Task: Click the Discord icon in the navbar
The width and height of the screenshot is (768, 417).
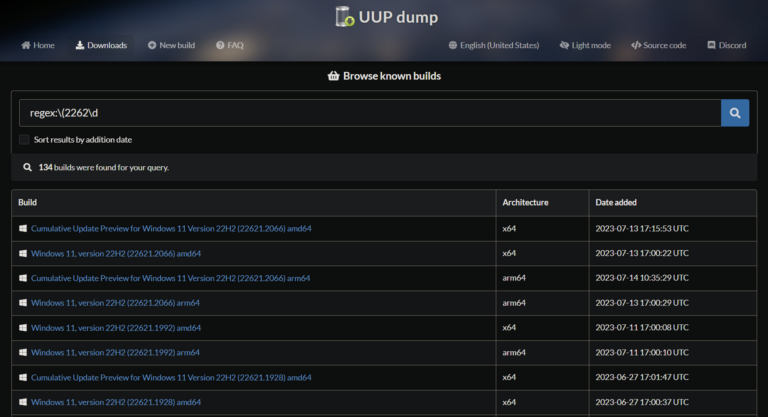Action: (x=712, y=45)
